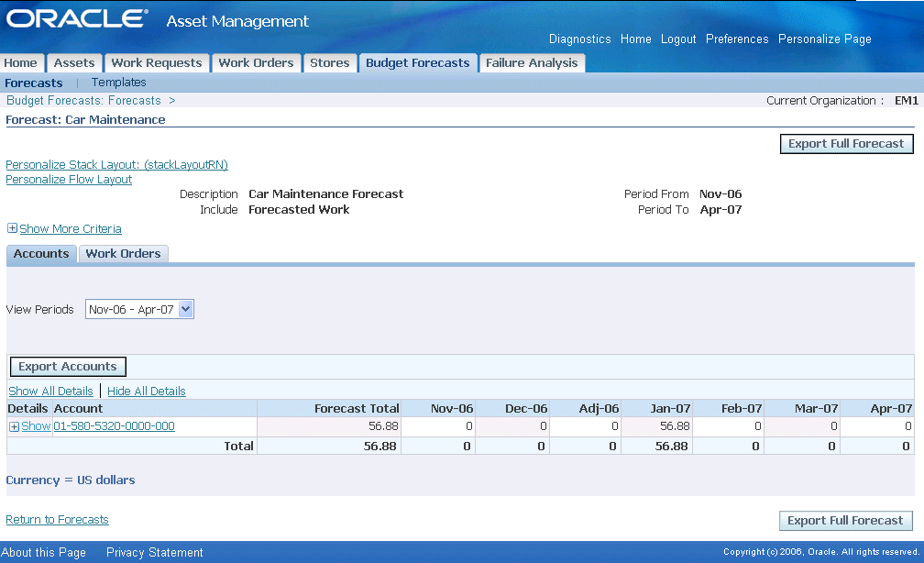Open the Assets tab
The image size is (924, 563).
pos(74,63)
